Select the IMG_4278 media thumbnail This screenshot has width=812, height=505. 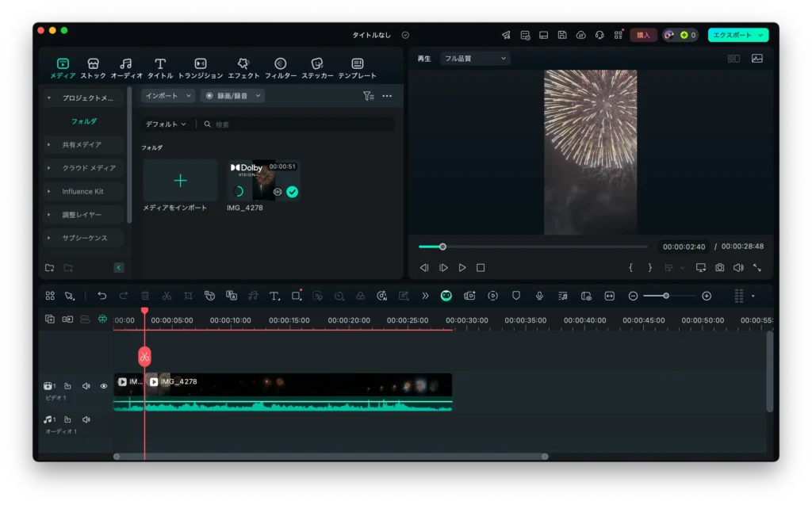(x=263, y=181)
